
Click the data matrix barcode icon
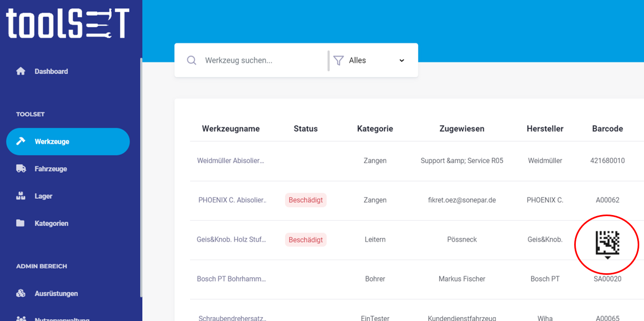(607, 243)
